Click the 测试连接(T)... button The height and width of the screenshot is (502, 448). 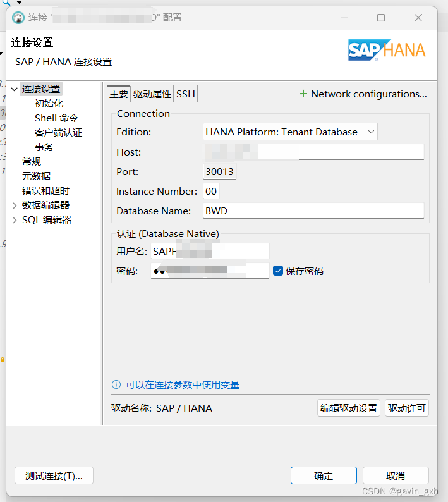pyautogui.click(x=54, y=475)
